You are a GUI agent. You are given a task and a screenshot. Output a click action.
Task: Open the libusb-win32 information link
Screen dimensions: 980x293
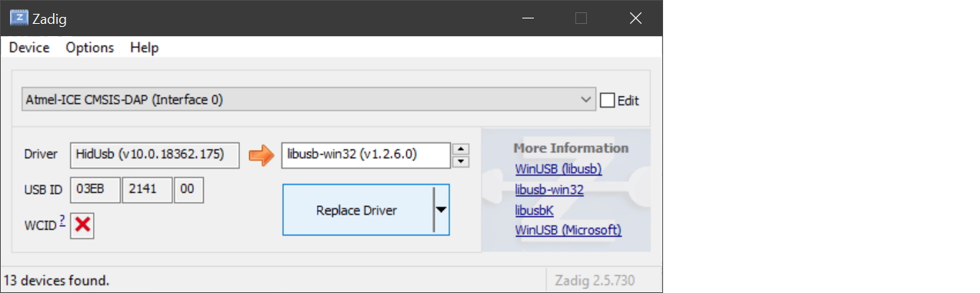tap(549, 189)
